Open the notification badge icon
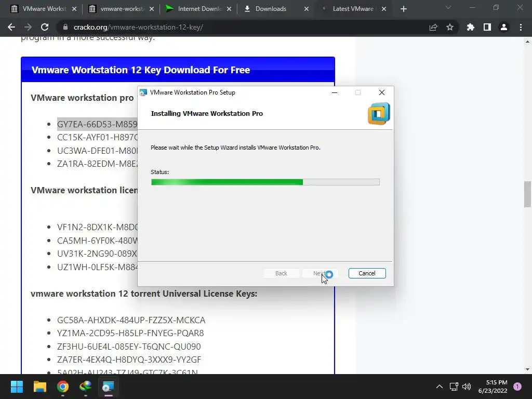 tap(517, 386)
